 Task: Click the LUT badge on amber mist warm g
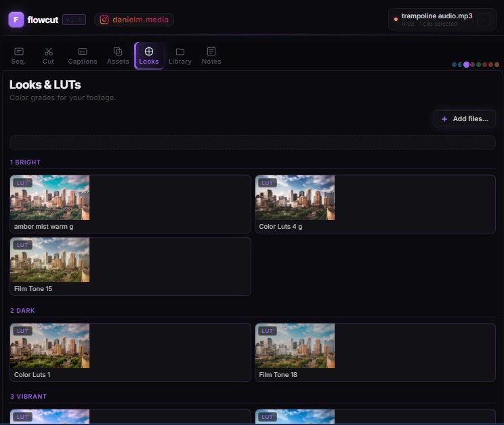pyautogui.click(x=22, y=183)
